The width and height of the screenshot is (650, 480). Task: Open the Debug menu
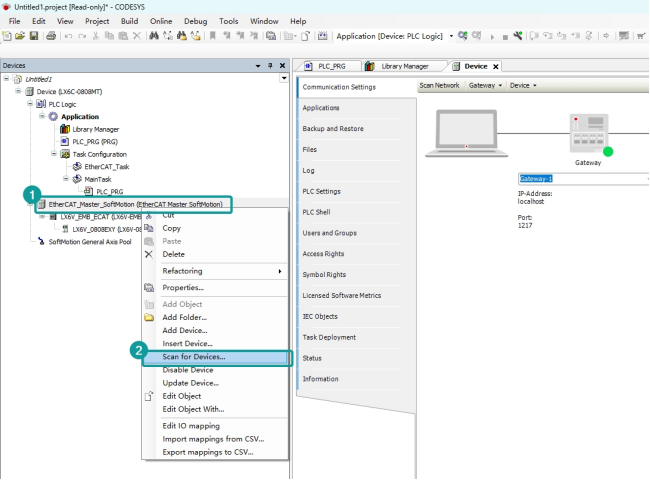pyautogui.click(x=194, y=20)
